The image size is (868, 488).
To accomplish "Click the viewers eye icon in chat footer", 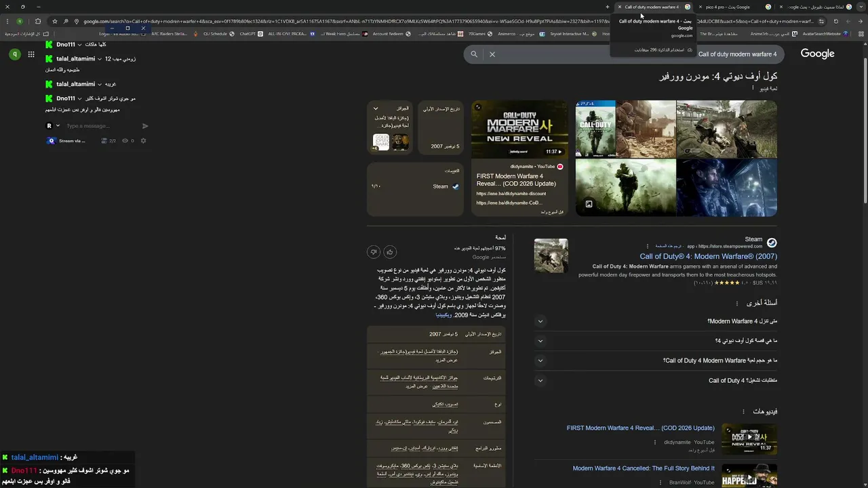I will [x=124, y=141].
